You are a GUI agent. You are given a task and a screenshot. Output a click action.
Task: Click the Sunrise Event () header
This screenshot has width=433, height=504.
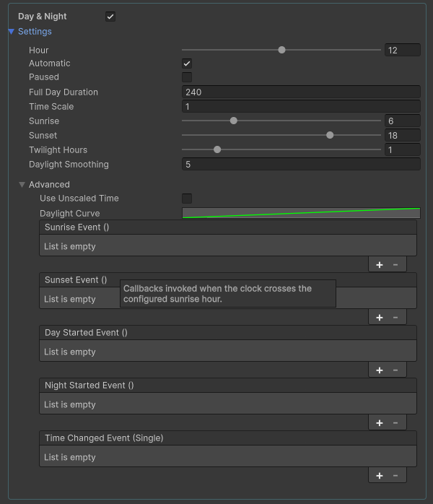click(228, 227)
